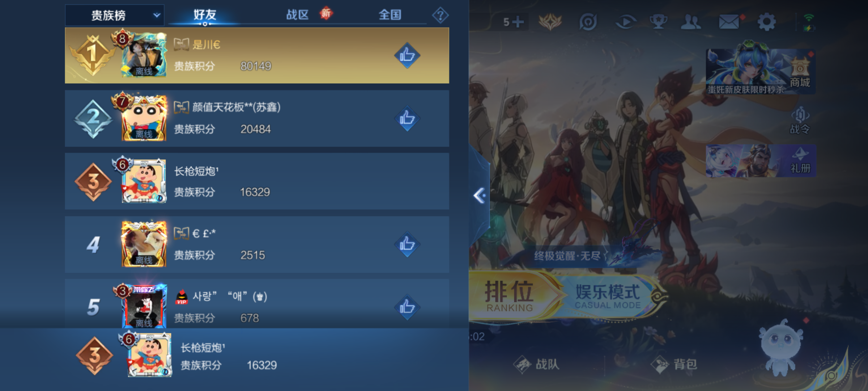
Task: Open the help question mark icon
Action: click(x=440, y=15)
